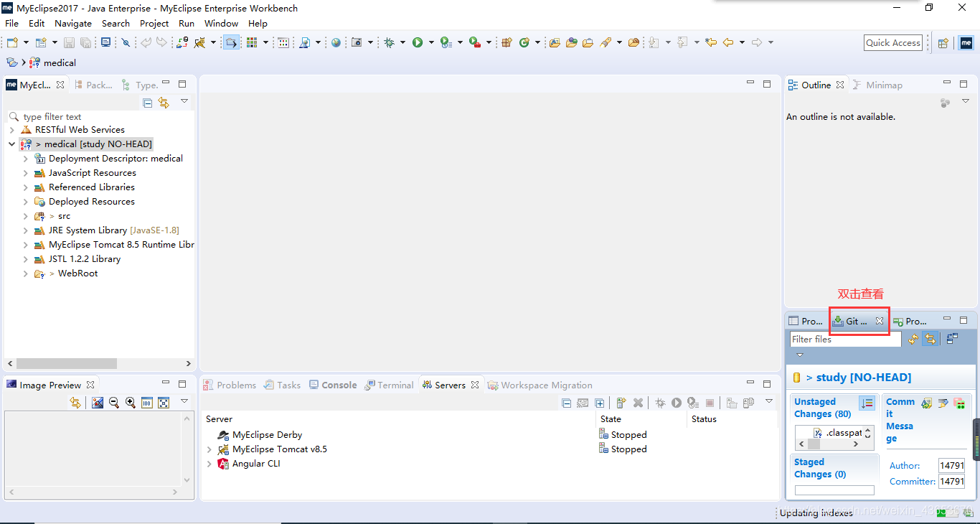Click the New Java Package icon
Image resolution: width=980 pixels, height=524 pixels.
click(507, 42)
